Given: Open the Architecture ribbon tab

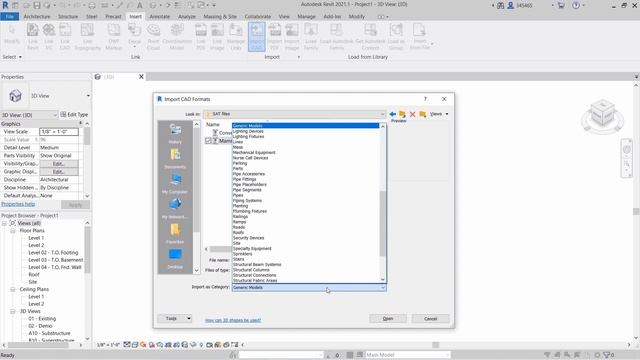Looking at the screenshot, I should tap(37, 16).
